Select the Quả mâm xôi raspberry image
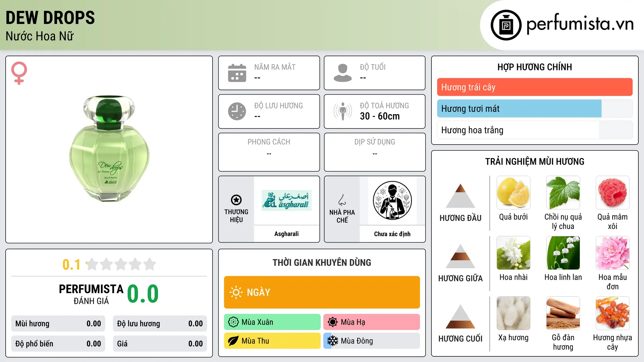This screenshot has width=644, height=362. 613,193
